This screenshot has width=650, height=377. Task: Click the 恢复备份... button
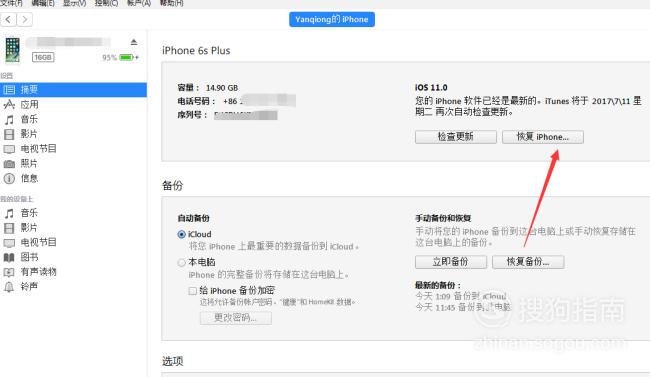pyautogui.click(x=528, y=262)
